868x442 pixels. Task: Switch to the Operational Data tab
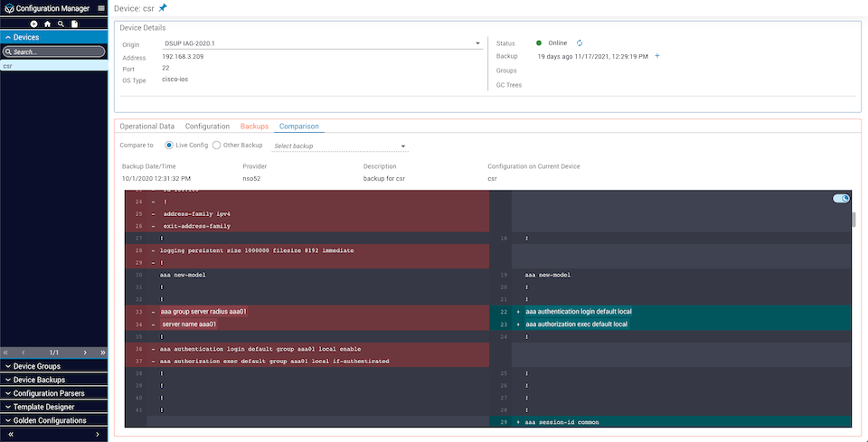click(147, 127)
